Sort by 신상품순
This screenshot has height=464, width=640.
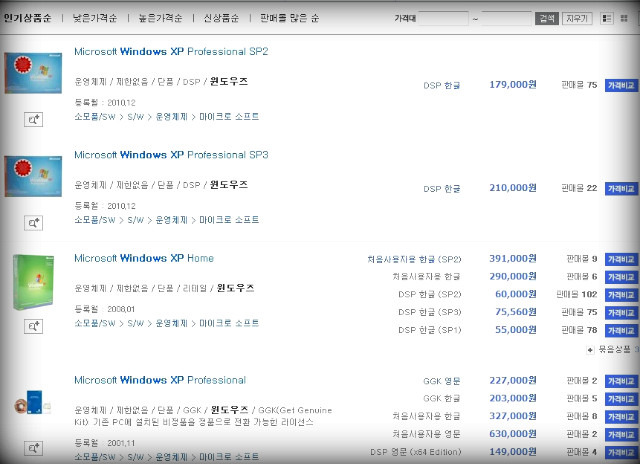point(221,18)
